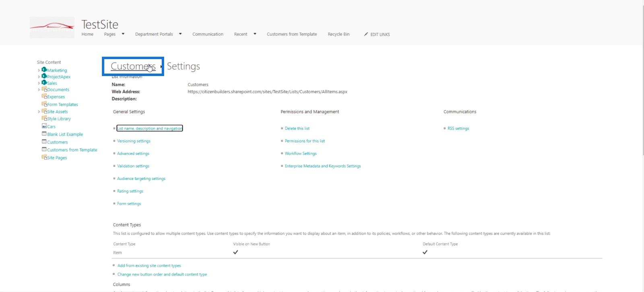This screenshot has width=644, height=292.
Task: Select ProjectApex label in Site Content tree
Action: (x=59, y=77)
